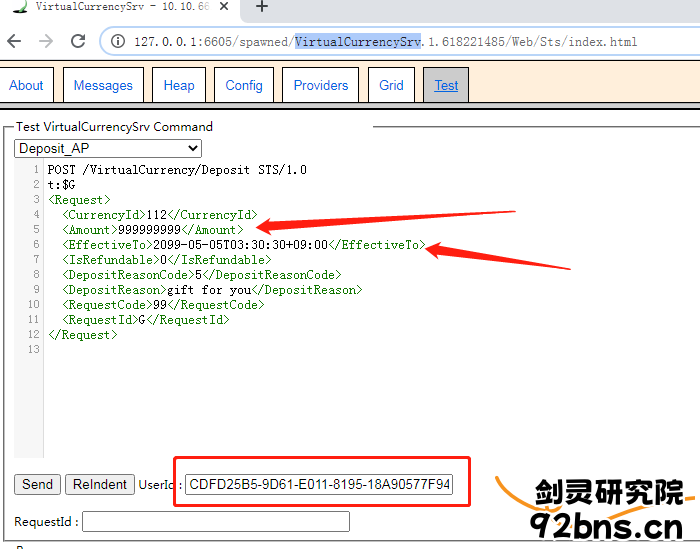Switch to the Messages tab

coord(103,85)
